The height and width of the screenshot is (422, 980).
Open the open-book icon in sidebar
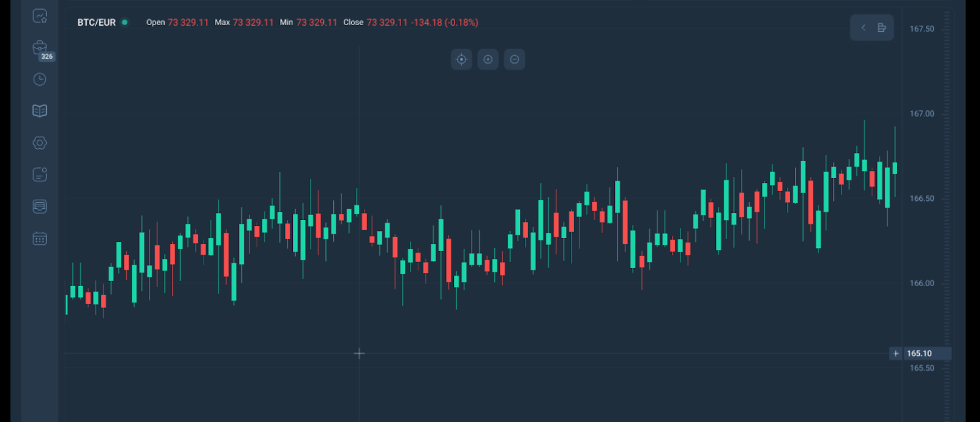[40, 111]
